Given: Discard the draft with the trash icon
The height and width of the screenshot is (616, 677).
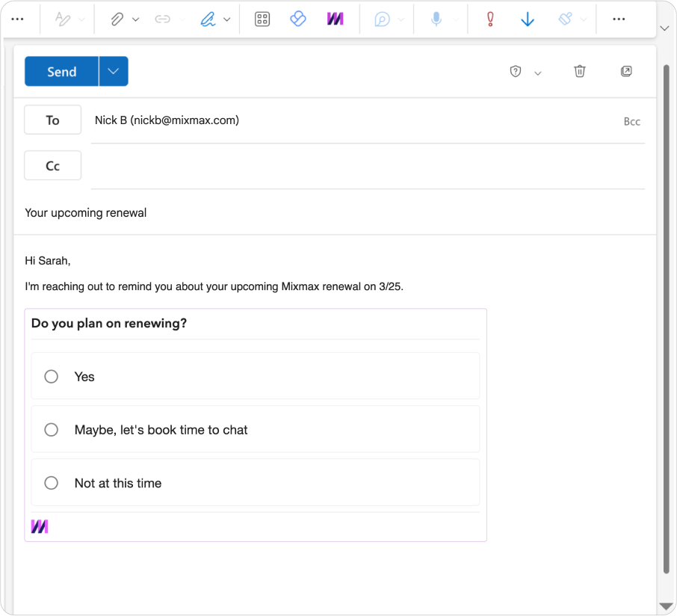Looking at the screenshot, I should point(579,71).
